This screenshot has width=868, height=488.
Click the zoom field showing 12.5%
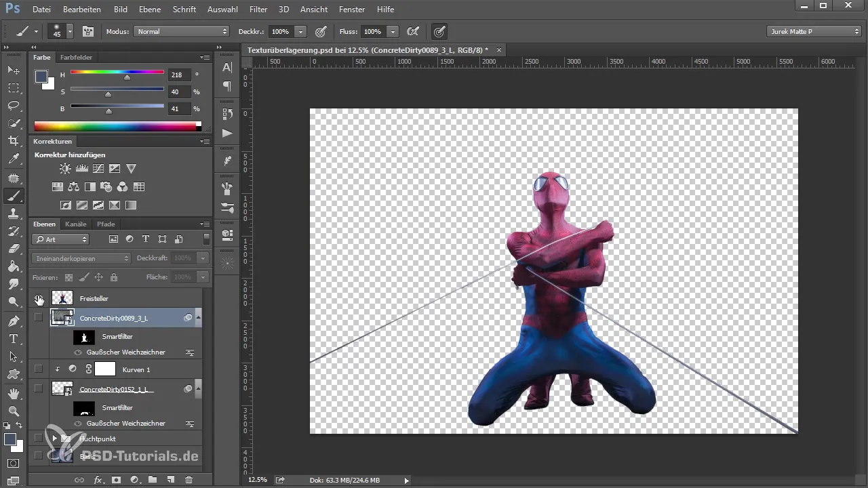click(x=258, y=480)
